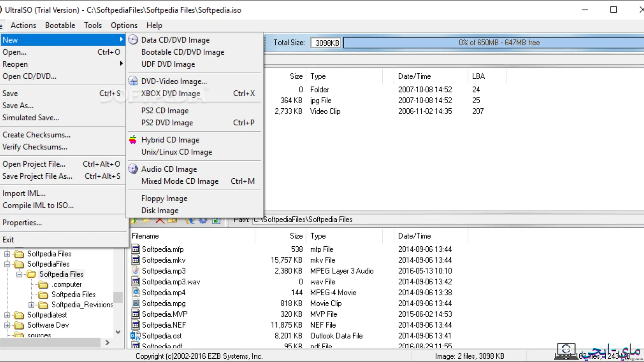Click the folder tree's scroll-down arrow
The height and width of the screenshot is (362, 644).
click(x=118, y=332)
